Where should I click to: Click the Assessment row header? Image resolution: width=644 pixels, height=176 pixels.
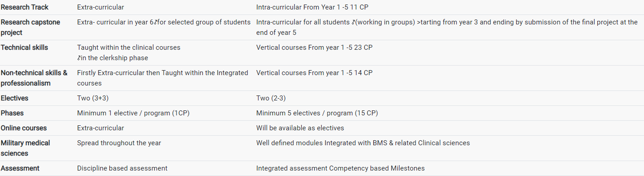[x=20, y=168]
